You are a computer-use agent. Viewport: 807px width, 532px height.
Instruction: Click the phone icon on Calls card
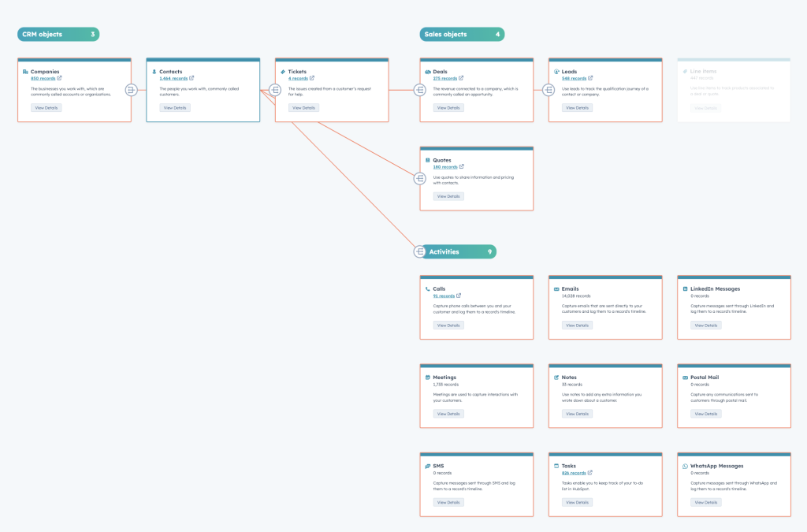coord(428,289)
